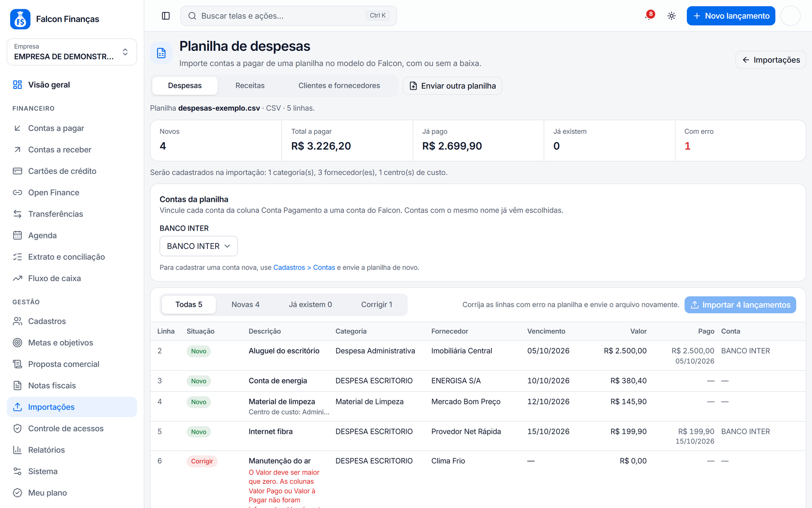Select the Importações sidebar item
This screenshot has width=812, height=508.
(x=72, y=407)
